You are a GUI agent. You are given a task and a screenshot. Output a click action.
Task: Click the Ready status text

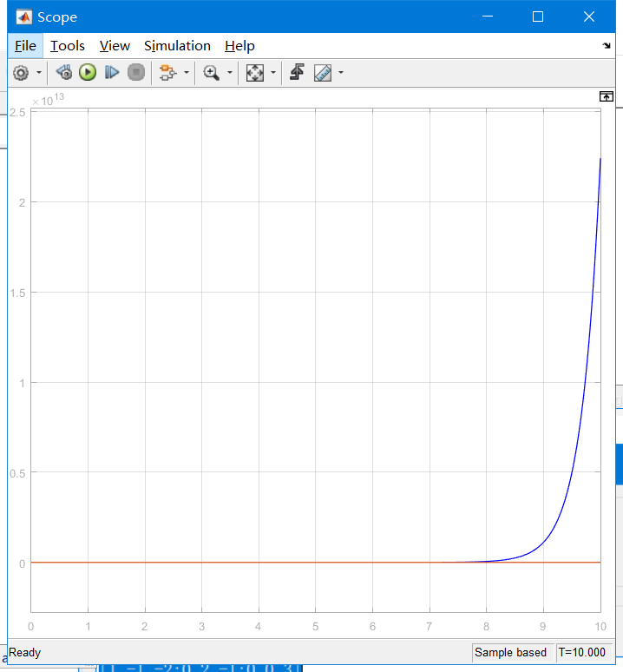click(x=25, y=652)
